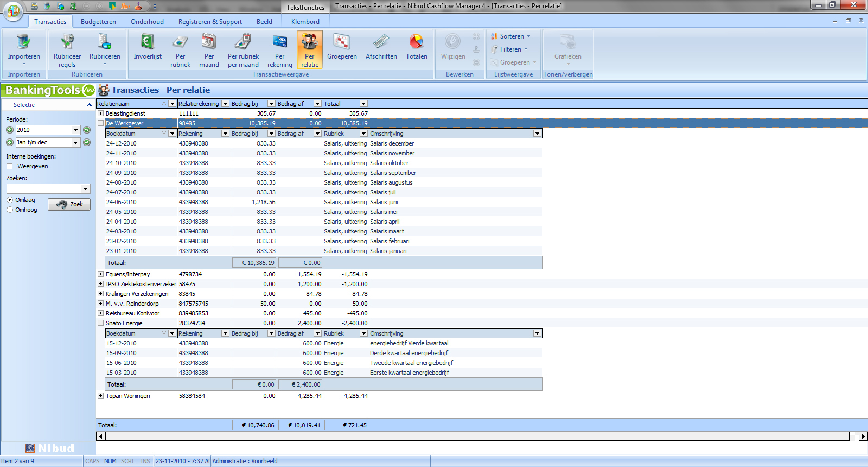Enable the Weergeven interne boekingen checkbox
The width and height of the screenshot is (868, 467).
pos(9,167)
